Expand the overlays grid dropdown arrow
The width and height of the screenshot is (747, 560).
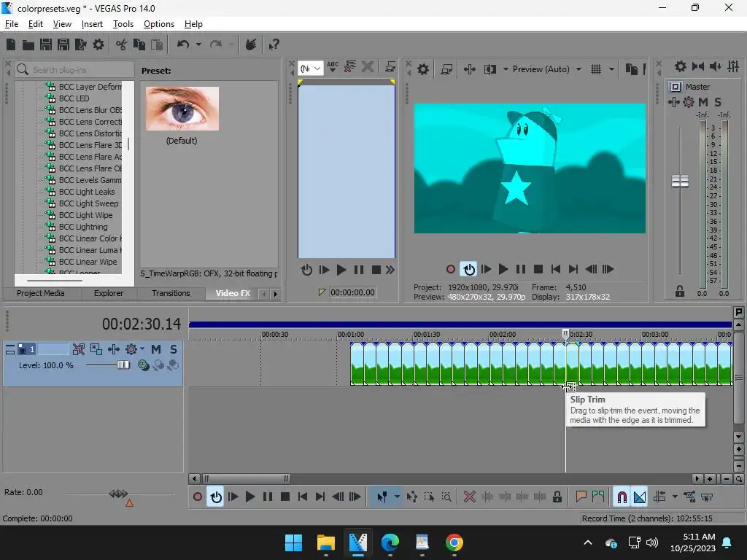(x=612, y=69)
